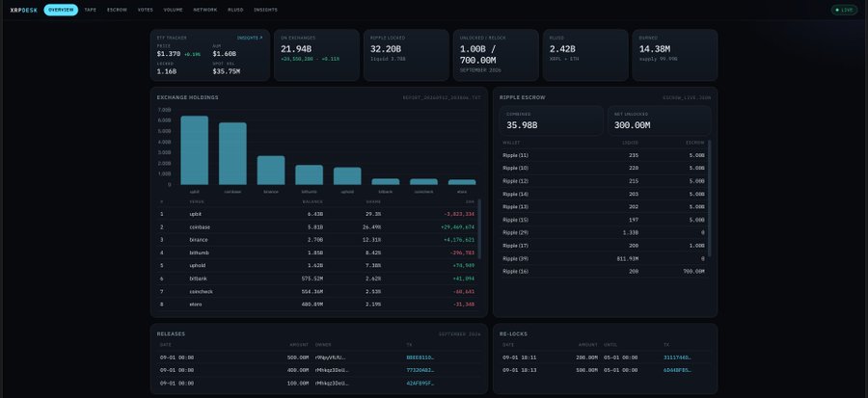Image resolution: width=868 pixels, height=398 pixels.
Task: Click the Net Unlocked 300.00M card
Action: click(660, 120)
